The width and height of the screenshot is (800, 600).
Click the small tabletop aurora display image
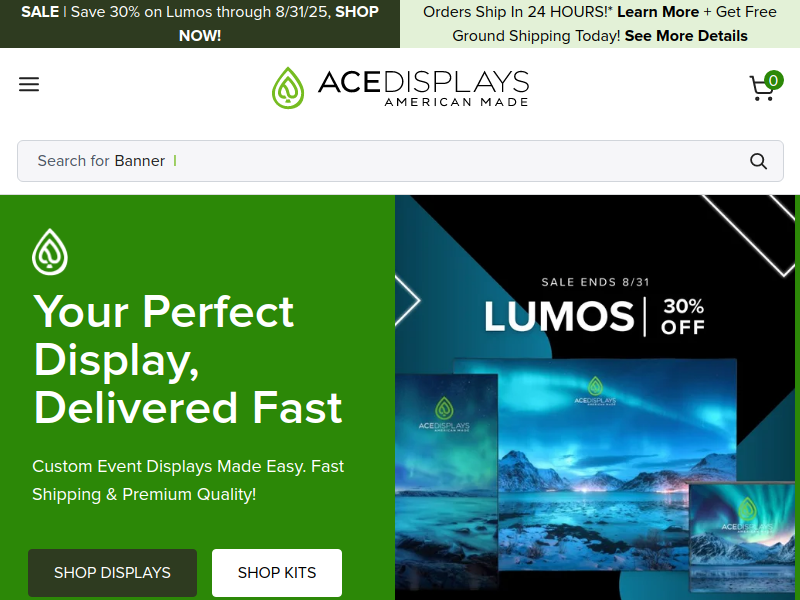pyautogui.click(x=741, y=534)
